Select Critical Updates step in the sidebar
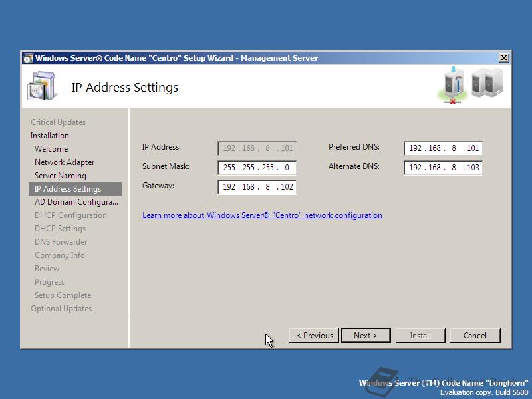This screenshot has height=399, width=532. [x=58, y=122]
